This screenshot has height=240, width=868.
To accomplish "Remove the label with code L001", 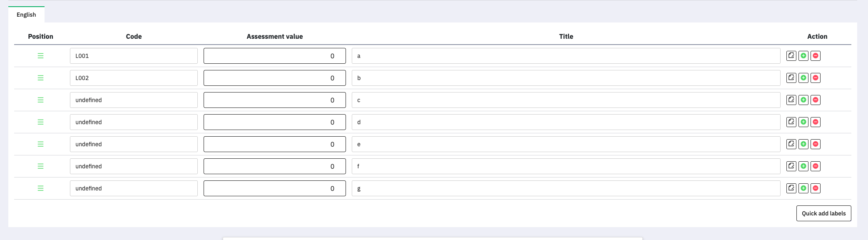I will (816, 56).
